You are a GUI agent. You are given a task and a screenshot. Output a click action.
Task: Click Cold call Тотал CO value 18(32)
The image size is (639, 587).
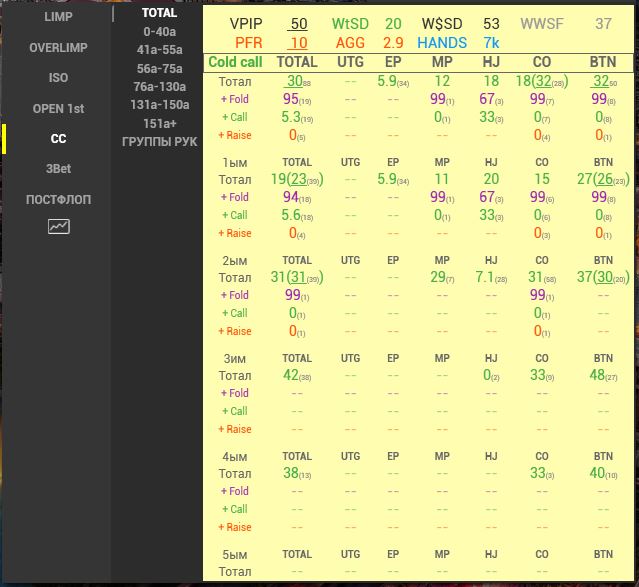[x=542, y=82]
